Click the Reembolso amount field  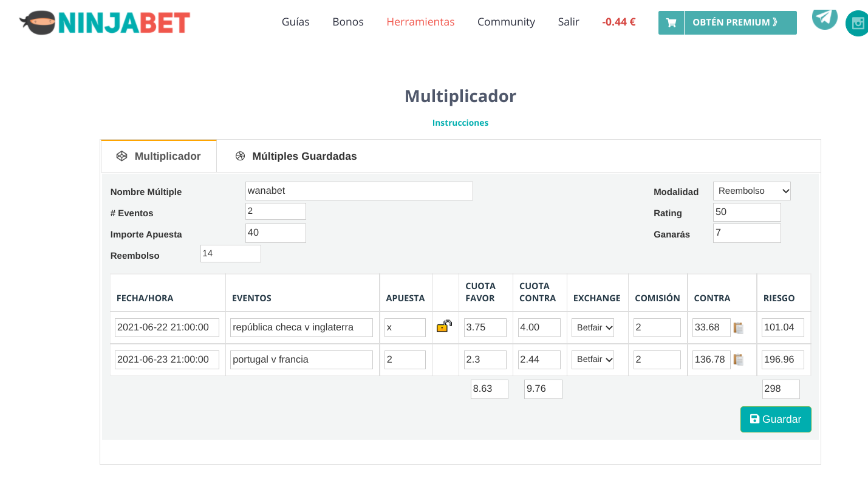point(231,254)
